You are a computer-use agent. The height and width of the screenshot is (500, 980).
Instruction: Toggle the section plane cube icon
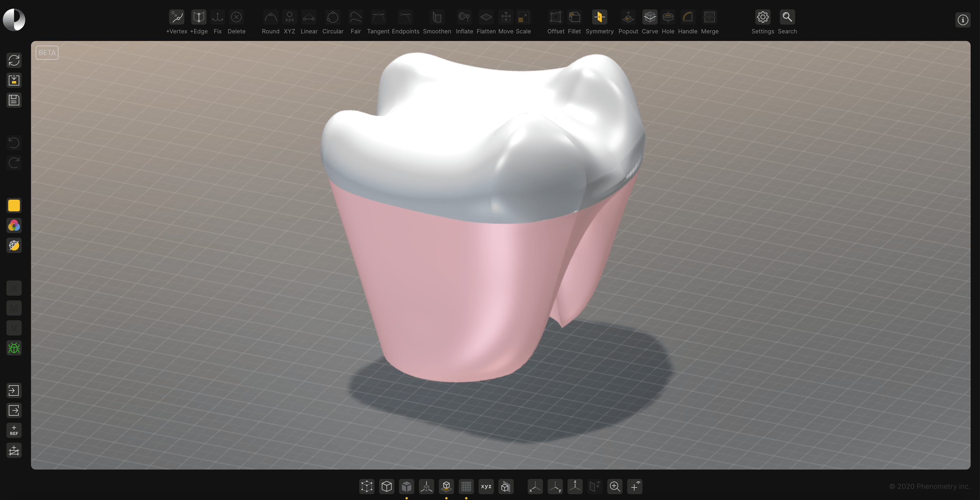(506, 486)
